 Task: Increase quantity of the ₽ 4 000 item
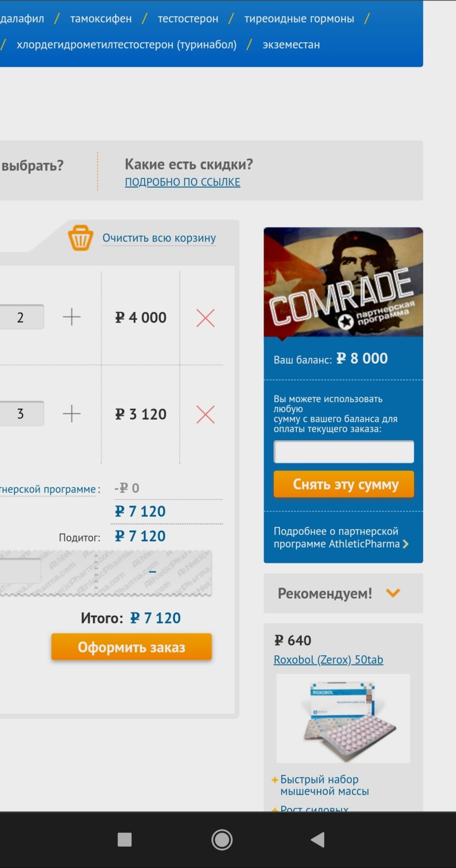click(x=72, y=317)
